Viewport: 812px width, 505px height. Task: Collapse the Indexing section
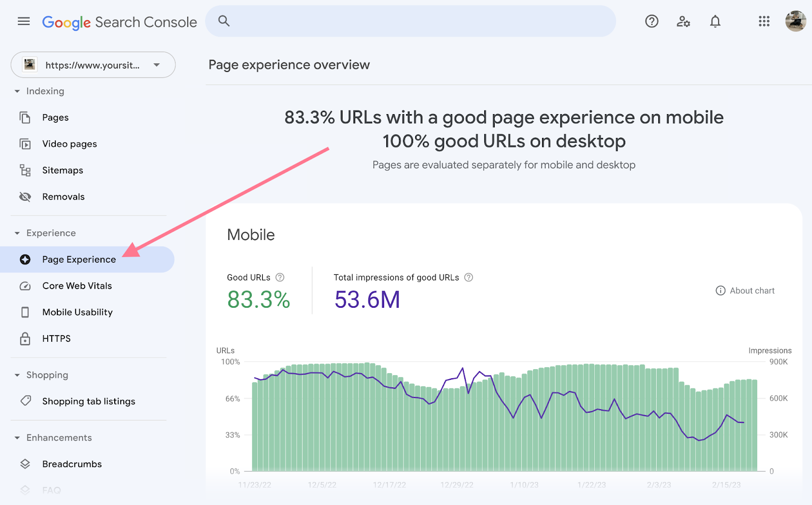tap(18, 91)
